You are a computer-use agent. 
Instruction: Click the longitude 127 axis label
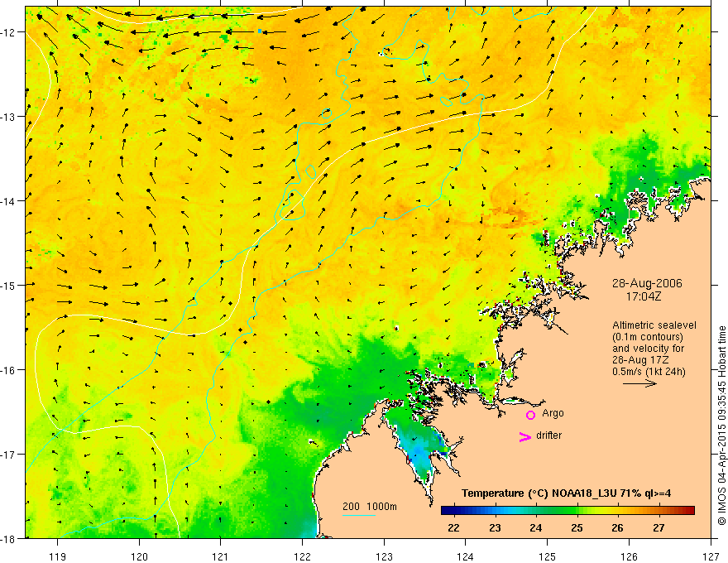(711, 556)
